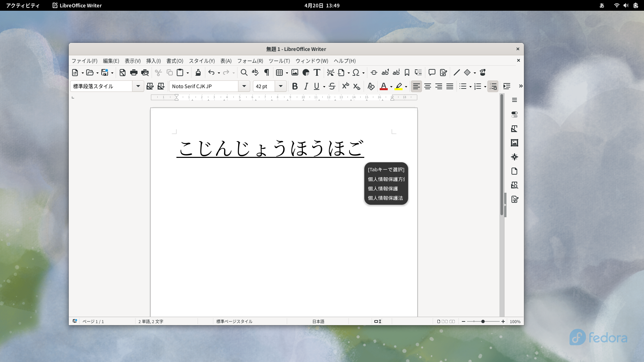Open the Navigator compass icon in sidebar

tap(515, 157)
